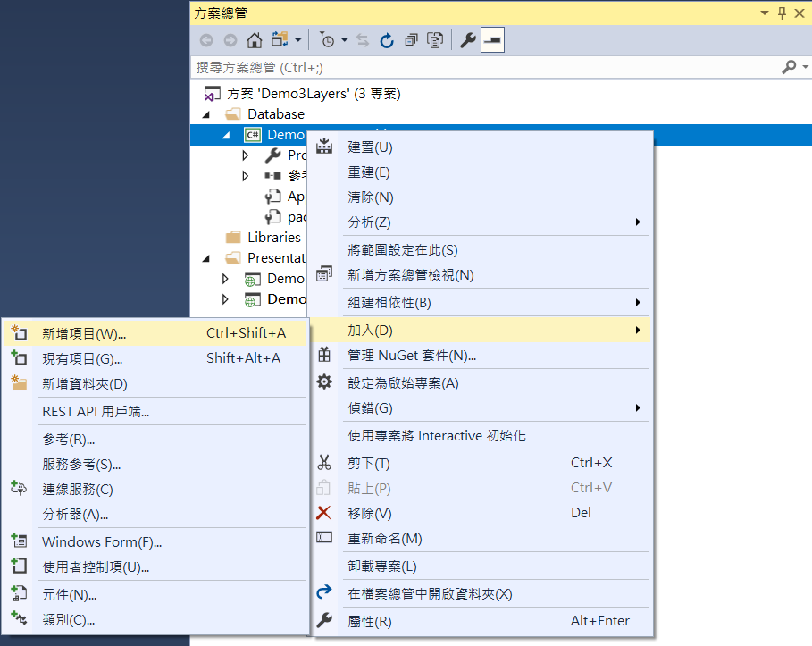Image resolution: width=812 pixels, height=646 pixels.
Task: Select 類別(C)... to add a class
Action: click(68, 619)
